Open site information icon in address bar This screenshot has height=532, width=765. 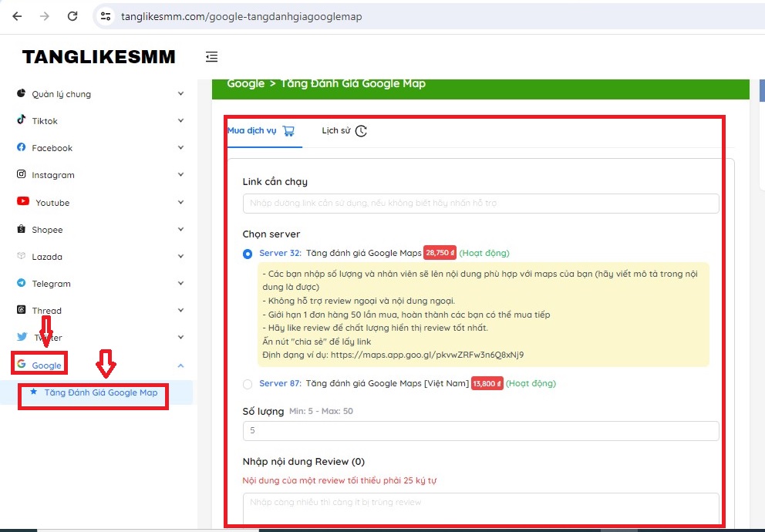click(x=106, y=16)
